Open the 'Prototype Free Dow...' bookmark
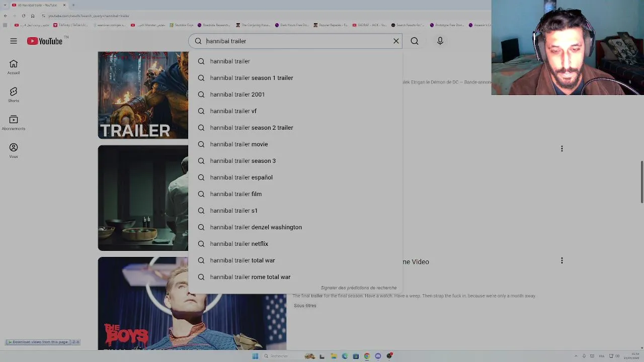 click(x=447, y=25)
